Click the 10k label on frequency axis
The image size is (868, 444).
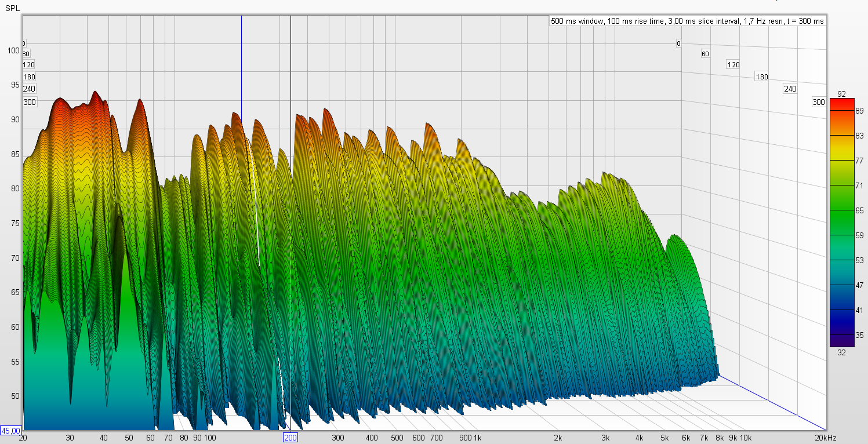(746, 438)
